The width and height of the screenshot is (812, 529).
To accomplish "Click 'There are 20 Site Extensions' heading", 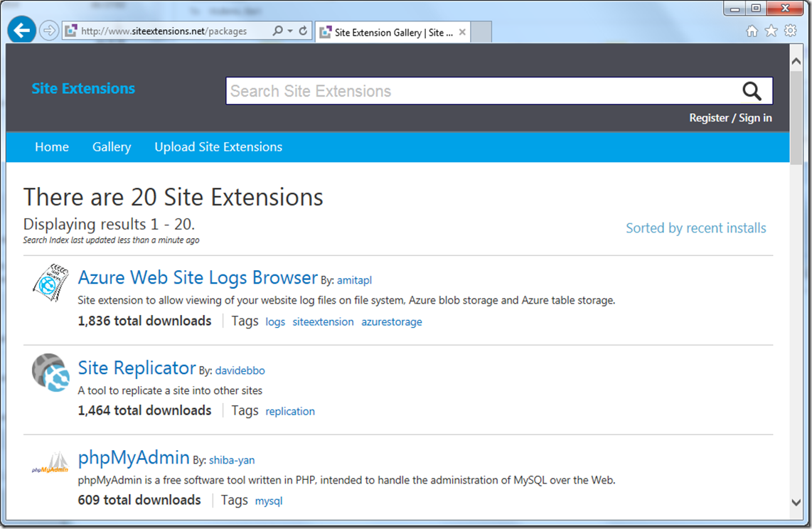I will pos(173,197).
